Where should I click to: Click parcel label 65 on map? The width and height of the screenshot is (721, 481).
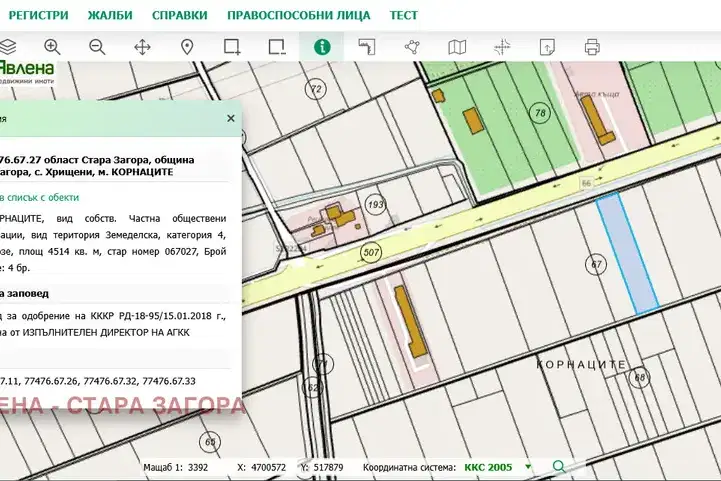[x=210, y=442]
